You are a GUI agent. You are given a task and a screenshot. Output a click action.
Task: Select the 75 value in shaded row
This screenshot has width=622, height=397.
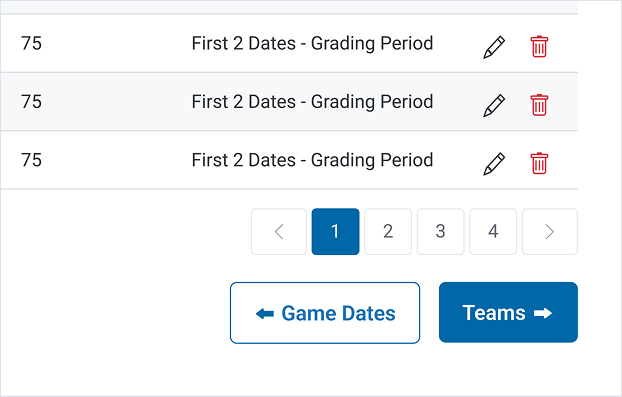(31, 102)
